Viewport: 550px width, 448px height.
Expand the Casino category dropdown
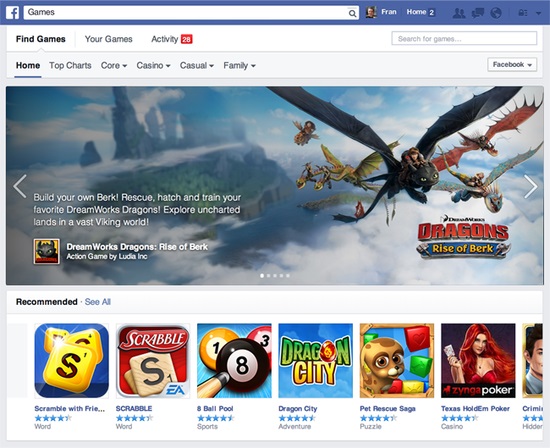pyautogui.click(x=153, y=66)
